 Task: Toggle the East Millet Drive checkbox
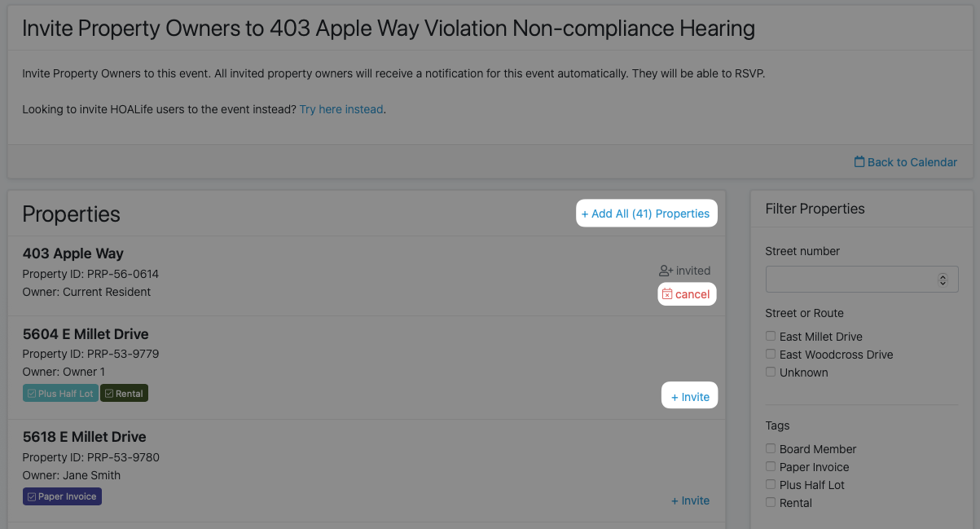(x=771, y=336)
